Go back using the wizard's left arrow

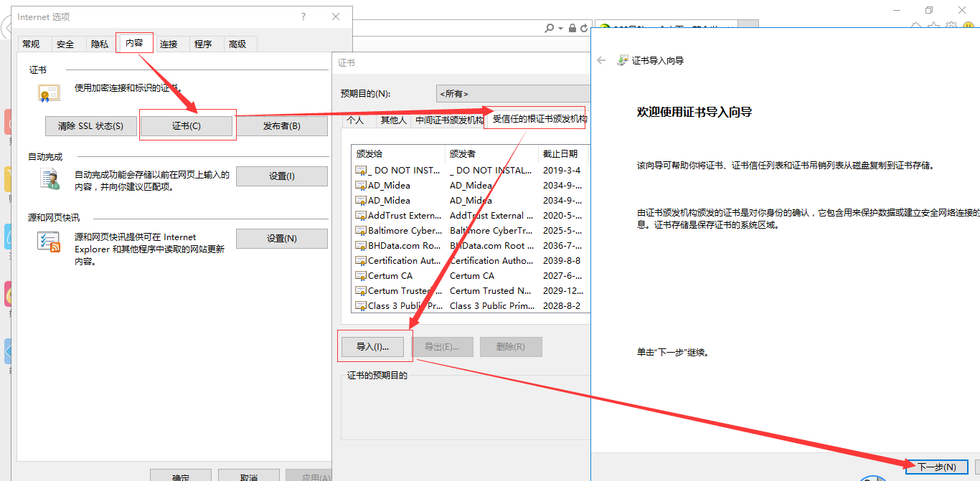601,61
